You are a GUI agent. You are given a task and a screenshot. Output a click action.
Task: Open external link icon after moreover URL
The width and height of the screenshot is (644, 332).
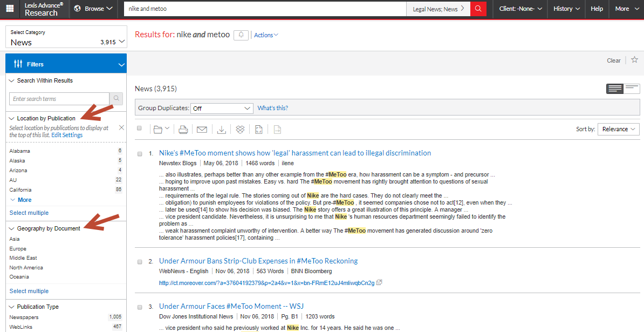(380, 282)
